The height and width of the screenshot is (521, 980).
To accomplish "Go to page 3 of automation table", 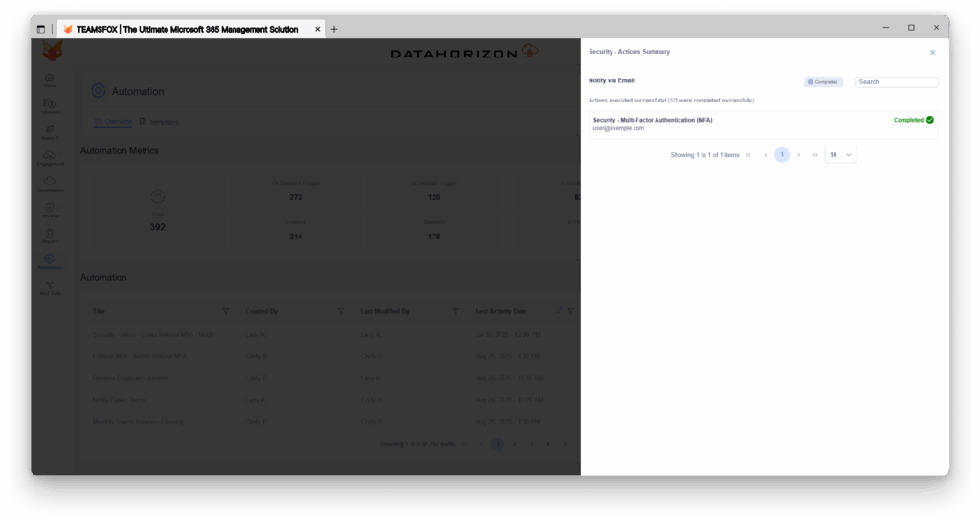I will (531, 444).
